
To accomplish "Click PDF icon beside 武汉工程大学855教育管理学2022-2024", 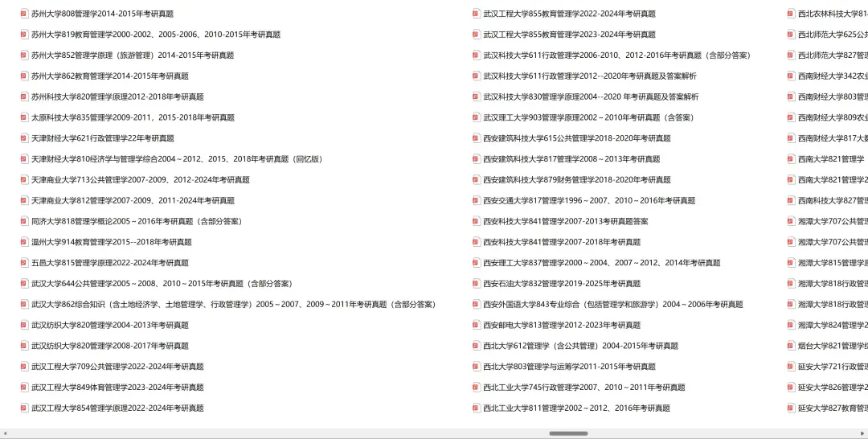I will click(477, 14).
